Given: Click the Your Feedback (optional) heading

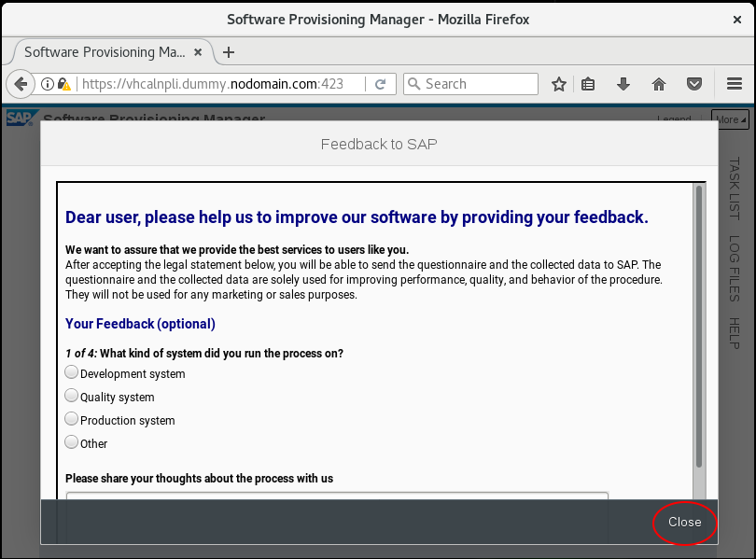Looking at the screenshot, I should [x=140, y=324].
